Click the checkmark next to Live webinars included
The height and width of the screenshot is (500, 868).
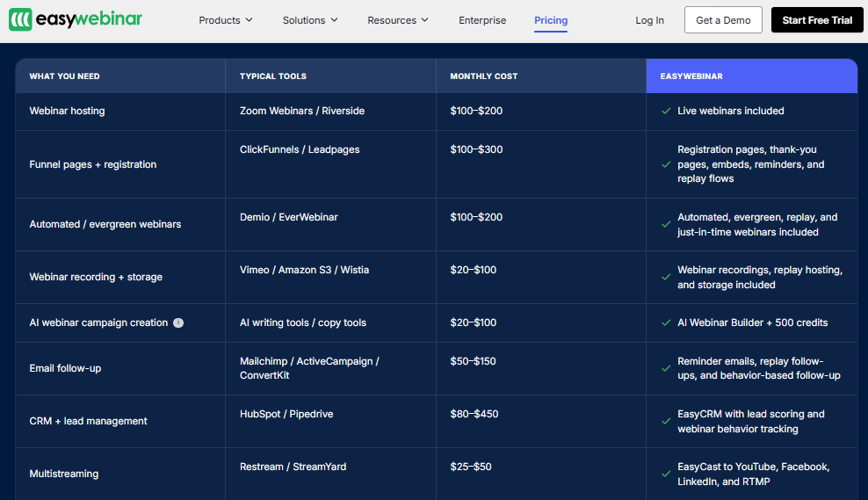coord(666,111)
